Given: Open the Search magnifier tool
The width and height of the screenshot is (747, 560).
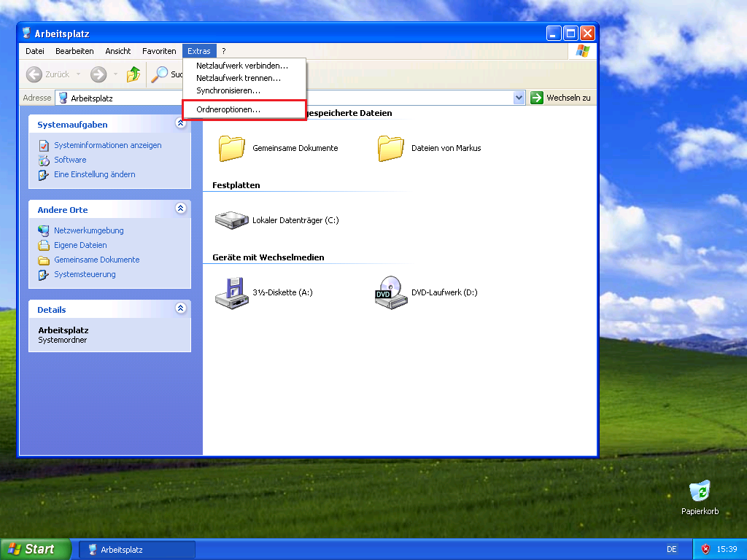Looking at the screenshot, I should tap(160, 74).
